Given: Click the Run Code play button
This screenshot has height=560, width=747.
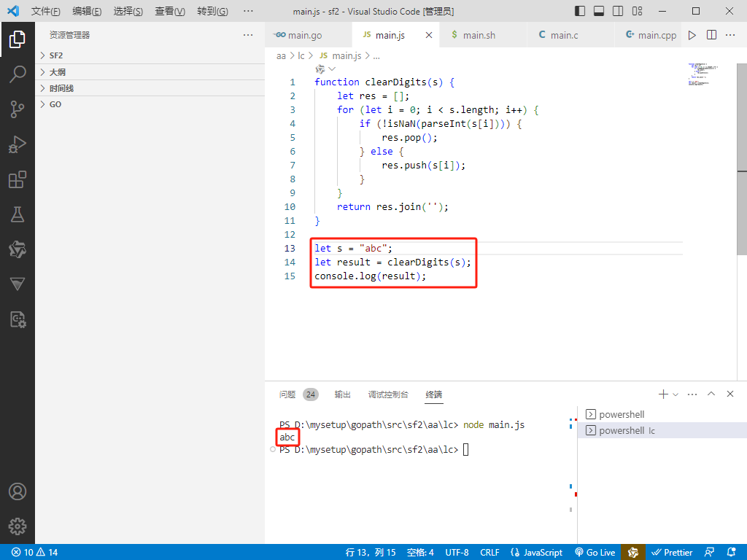Looking at the screenshot, I should click(x=692, y=35).
